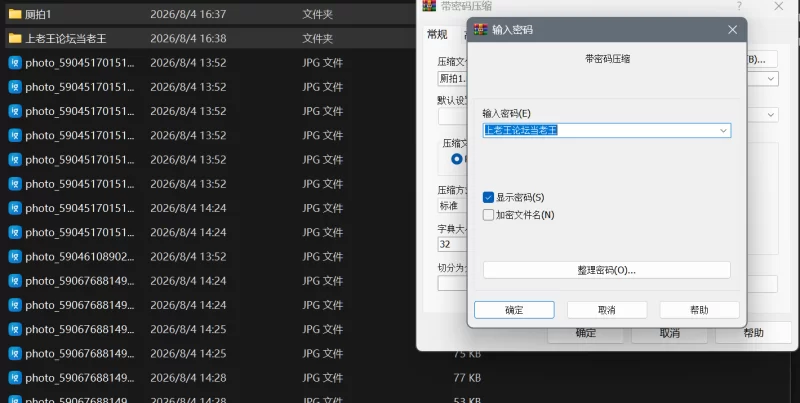The image size is (800, 403).
Task: Click the dictionary size field showing 32
Action: [x=453, y=244]
